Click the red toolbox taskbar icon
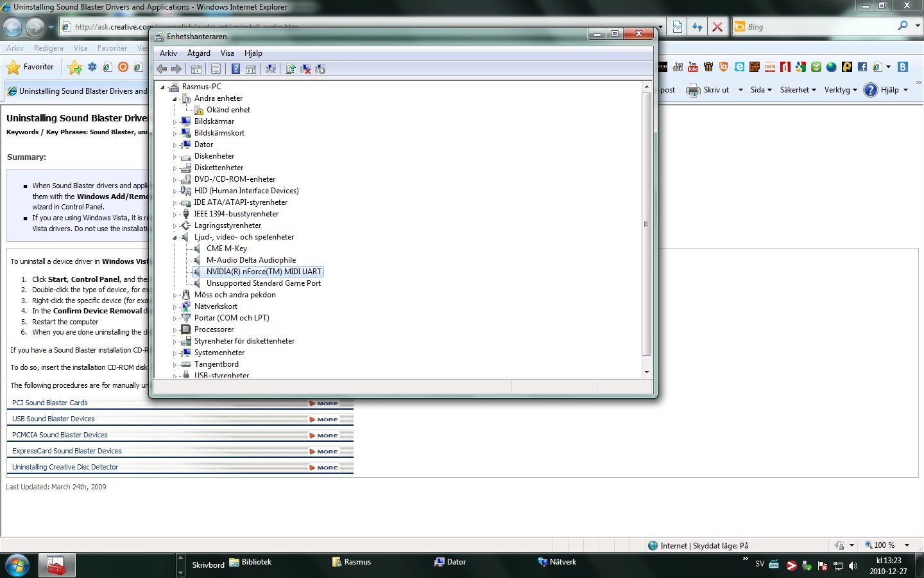This screenshot has height=578, width=924. coord(56,566)
